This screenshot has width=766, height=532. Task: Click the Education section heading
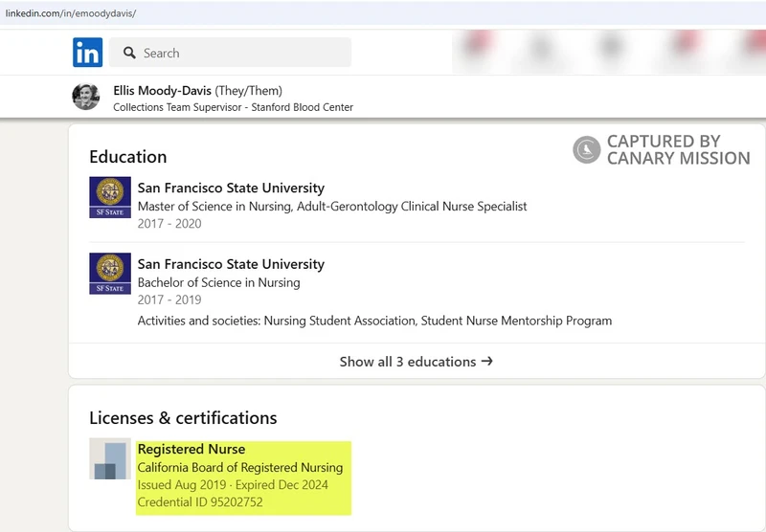[128, 157]
